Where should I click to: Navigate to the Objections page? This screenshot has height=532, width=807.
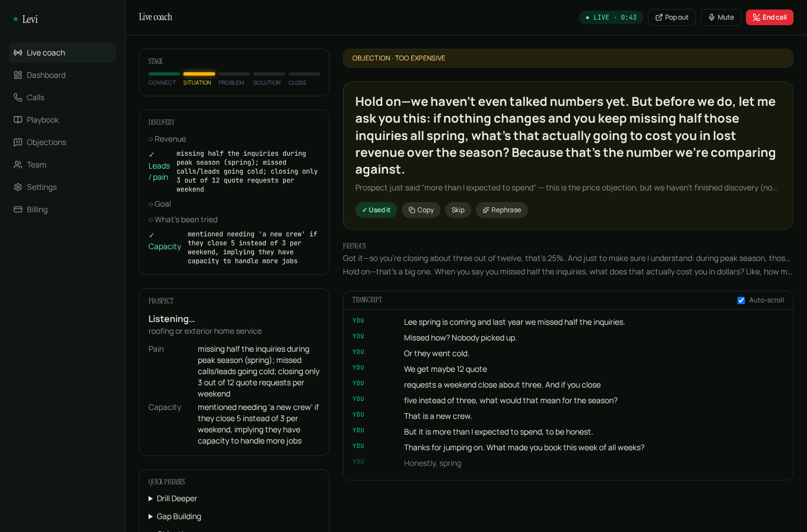tap(62, 142)
